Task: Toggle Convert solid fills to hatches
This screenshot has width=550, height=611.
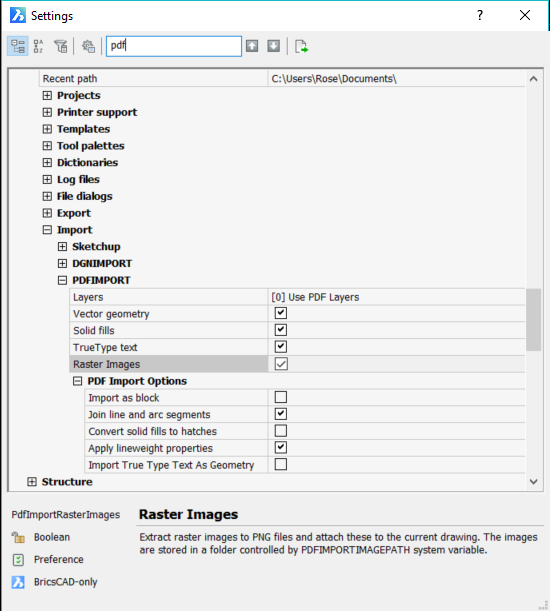Action: pos(281,431)
